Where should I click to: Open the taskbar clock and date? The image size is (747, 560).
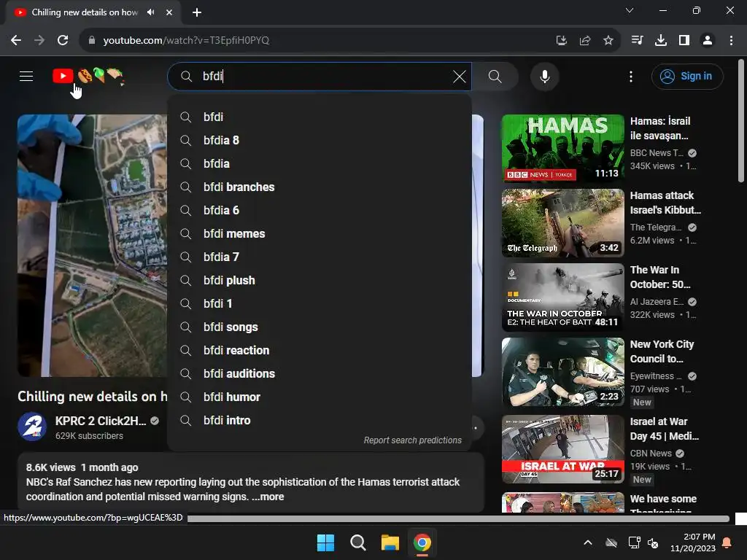[693, 542]
